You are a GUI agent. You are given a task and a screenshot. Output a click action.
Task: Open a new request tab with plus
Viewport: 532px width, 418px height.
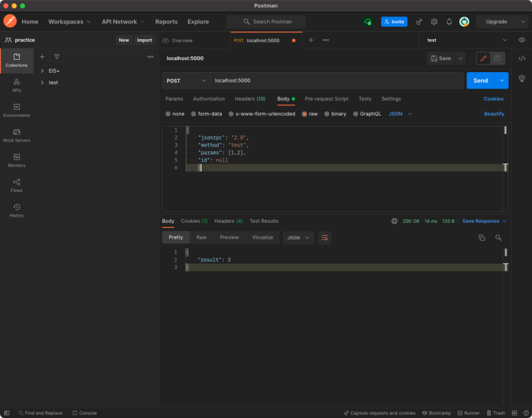click(311, 40)
